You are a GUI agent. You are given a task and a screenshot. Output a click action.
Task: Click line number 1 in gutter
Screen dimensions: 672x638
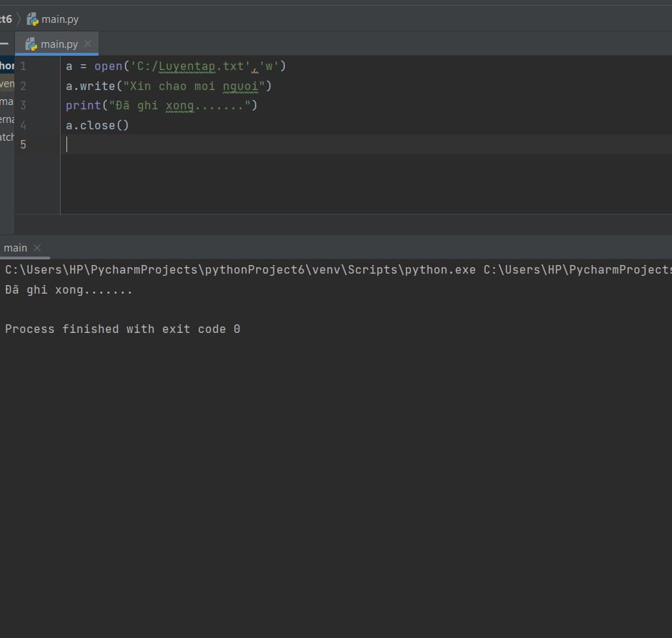pos(23,66)
